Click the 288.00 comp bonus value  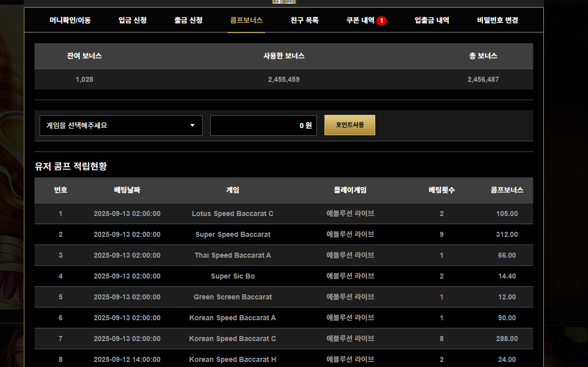click(507, 339)
